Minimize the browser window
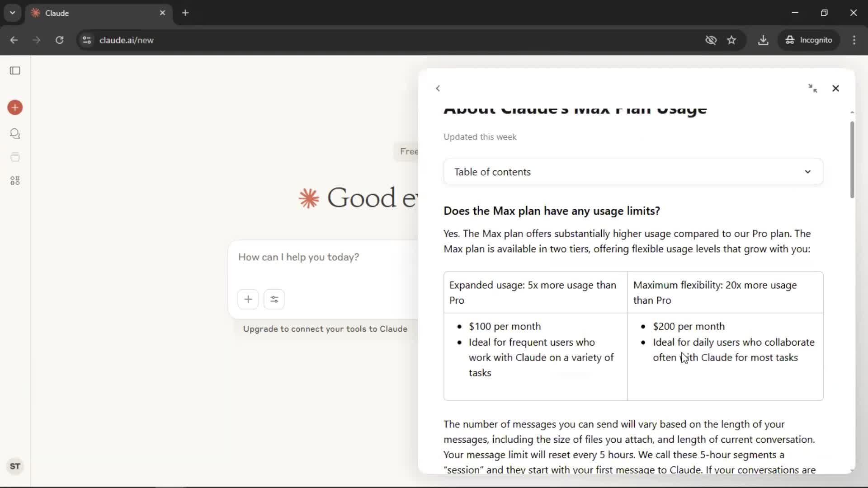868x488 pixels. click(795, 13)
